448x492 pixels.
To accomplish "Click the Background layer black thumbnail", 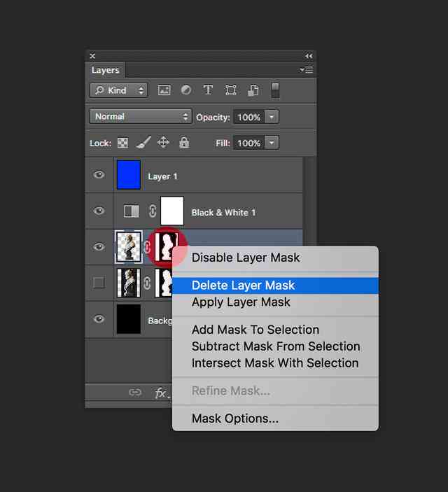I will (129, 319).
